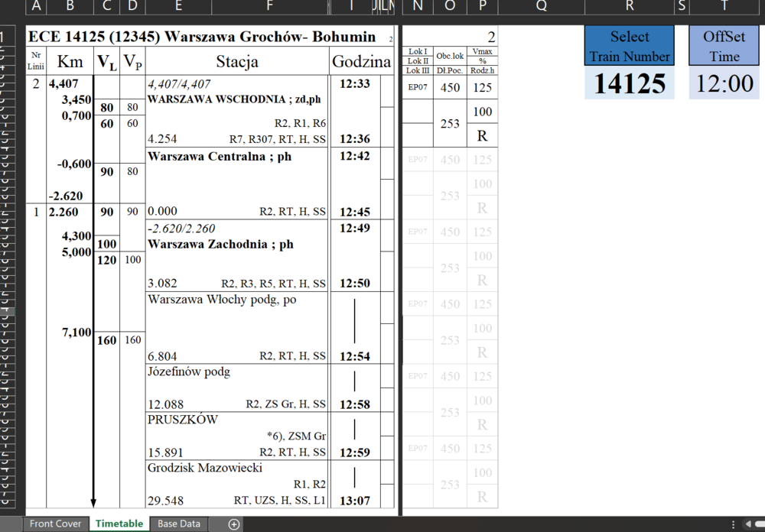Select PRUSZKÓW station cell
The height and width of the screenshot is (532, 765).
[183, 420]
